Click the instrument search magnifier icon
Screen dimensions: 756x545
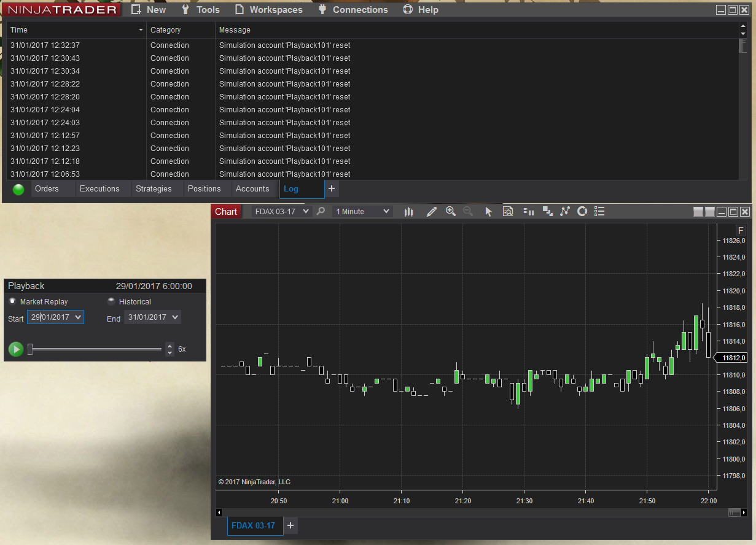tap(321, 211)
